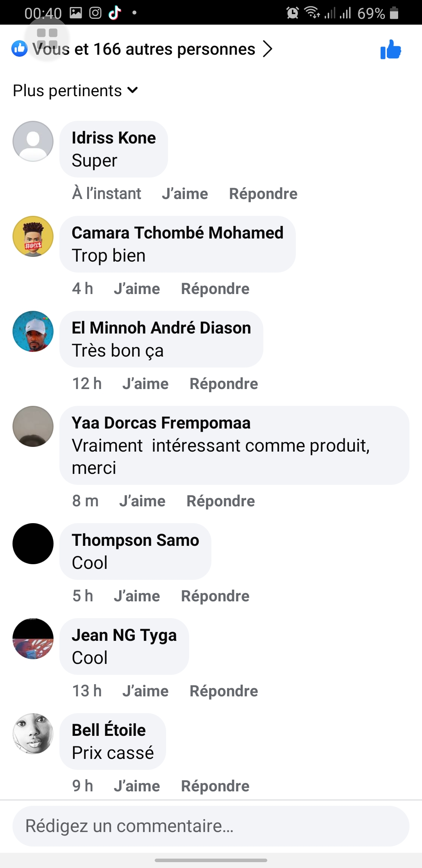Tap the Instagram notification icon in status bar
This screenshot has height=868, width=422.
pyautogui.click(x=95, y=13)
